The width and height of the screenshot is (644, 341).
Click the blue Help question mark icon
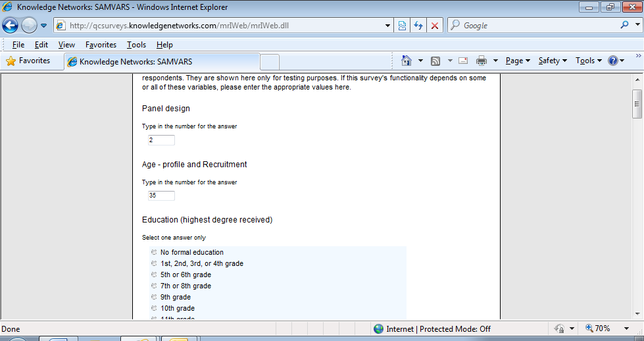tap(613, 61)
